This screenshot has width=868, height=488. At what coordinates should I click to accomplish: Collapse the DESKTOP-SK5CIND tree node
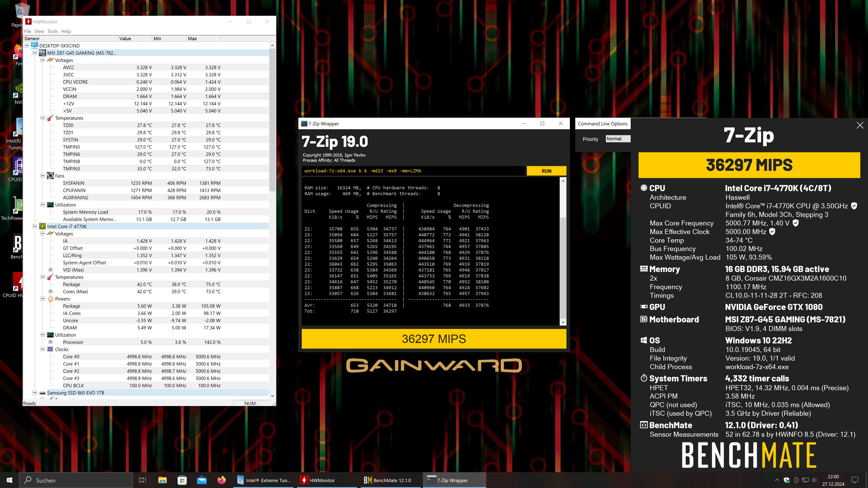(27, 45)
